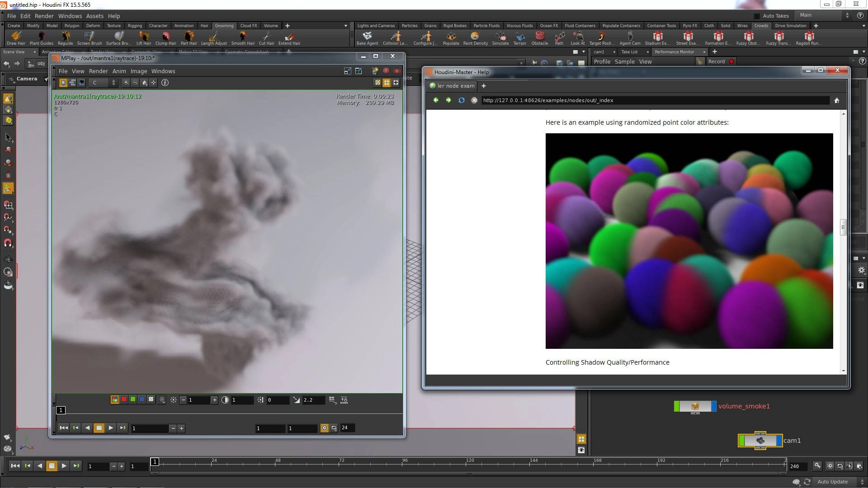Toggle MPlay red channel display
Viewport: 868px width, 488px height.
click(x=124, y=399)
